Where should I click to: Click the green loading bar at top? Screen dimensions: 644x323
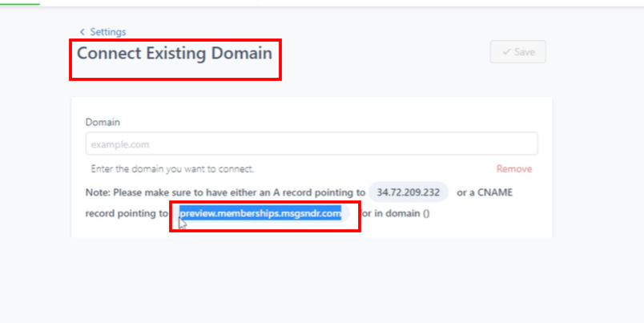pos(19,2)
